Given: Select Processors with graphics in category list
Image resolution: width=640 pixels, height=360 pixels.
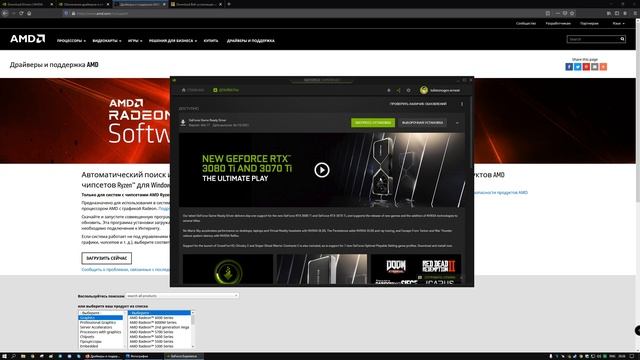Looking at the screenshot, I should pyautogui.click(x=100, y=332).
